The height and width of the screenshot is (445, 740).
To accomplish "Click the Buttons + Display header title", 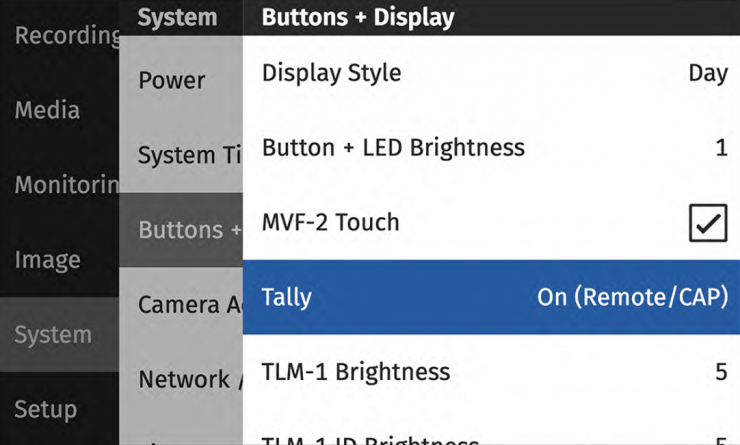I will [357, 17].
